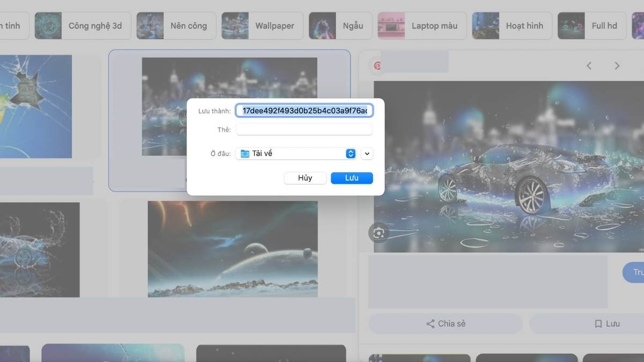Viewport: 644px width, 362px height.
Task: Click the Thẻ tags input field
Action: pos(304,129)
